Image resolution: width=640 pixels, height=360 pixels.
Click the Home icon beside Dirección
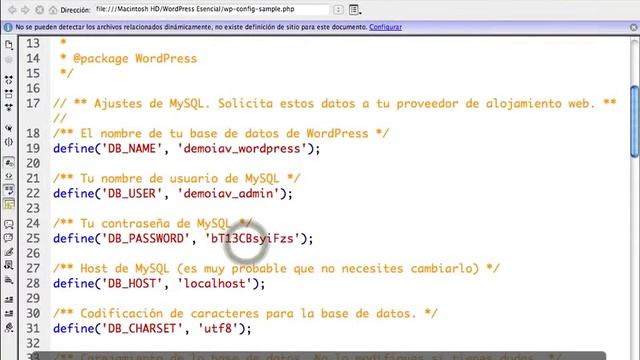click(x=53, y=10)
